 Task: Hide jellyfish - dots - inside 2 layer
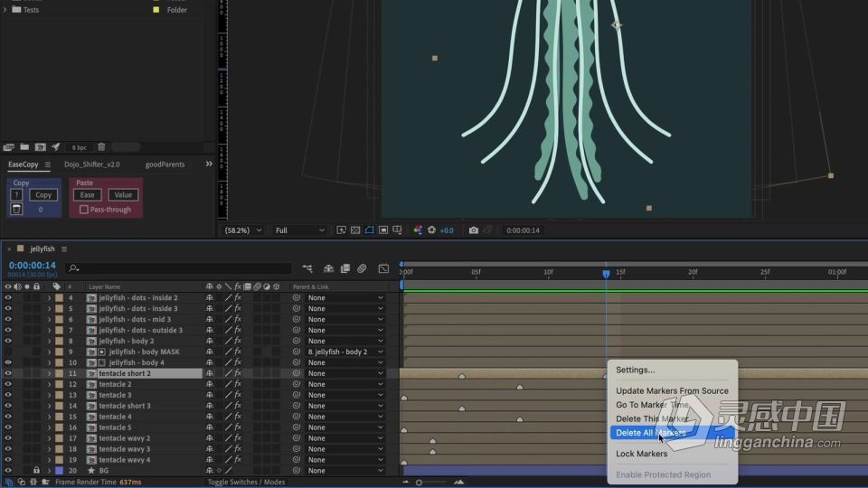(x=8, y=297)
